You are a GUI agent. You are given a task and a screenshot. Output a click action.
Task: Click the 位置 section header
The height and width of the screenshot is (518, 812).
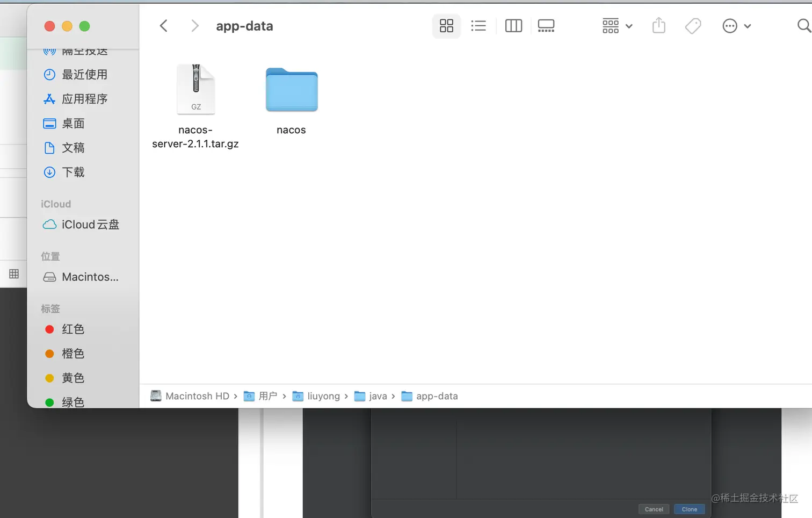pos(50,256)
